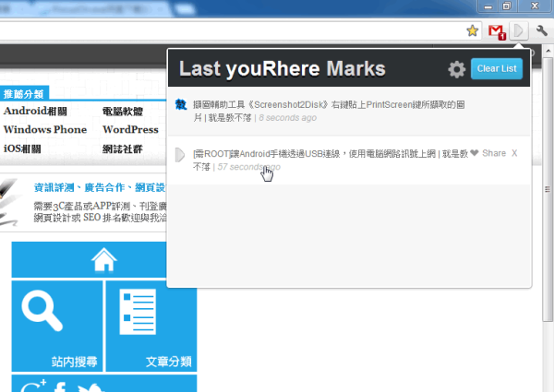Go to home via house tile
Viewport: 554px width, 392px height.
pos(89,260)
